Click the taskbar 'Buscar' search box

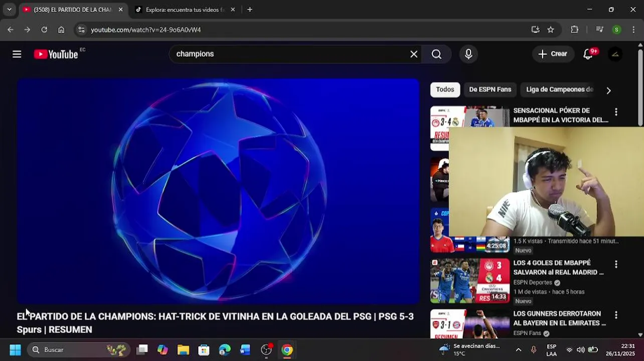(x=78, y=349)
